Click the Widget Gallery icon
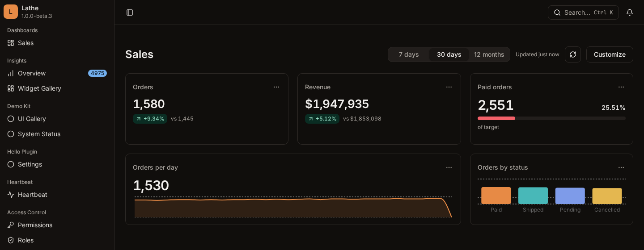This screenshot has width=644, height=250. tap(11, 88)
